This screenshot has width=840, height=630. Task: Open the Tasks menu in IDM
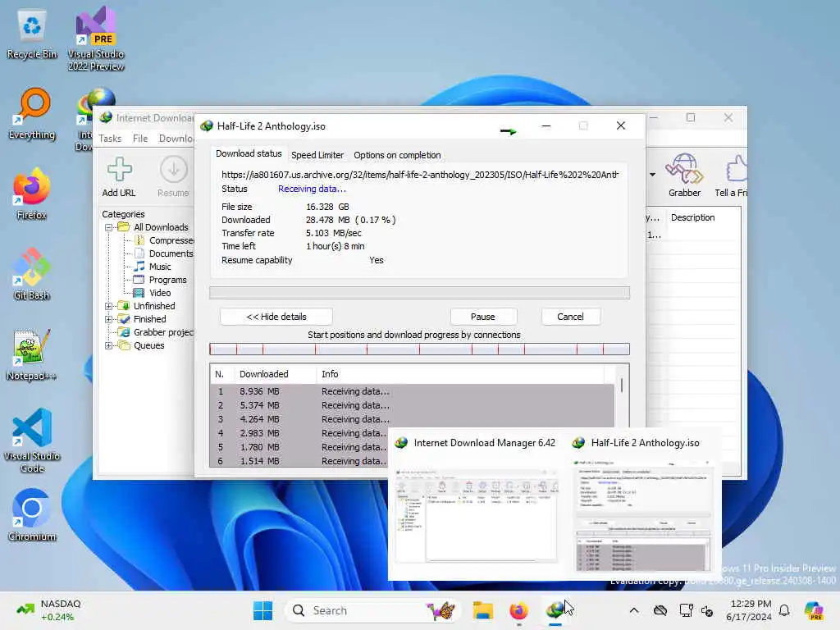coord(110,139)
